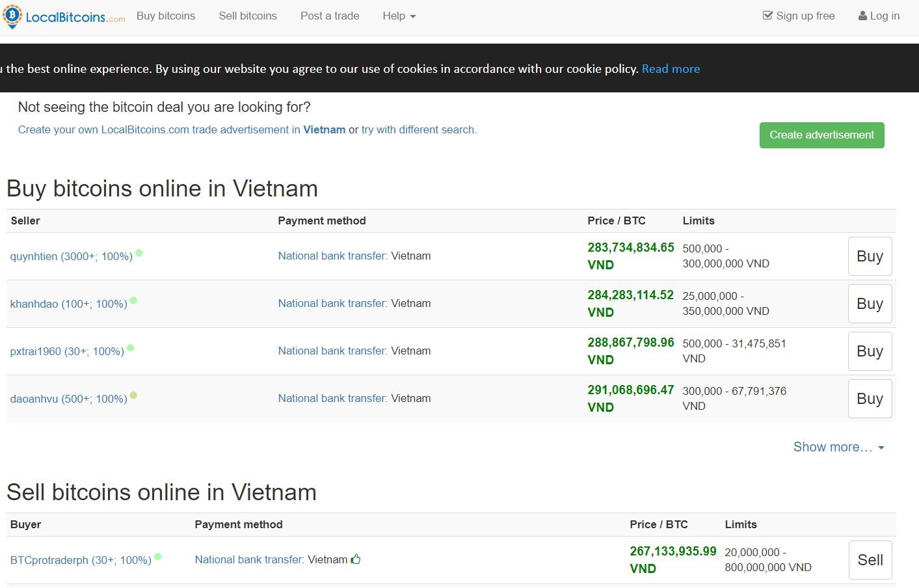Image resolution: width=919 pixels, height=588 pixels.
Task: Expand the Show more listings link
Action: coord(838,447)
